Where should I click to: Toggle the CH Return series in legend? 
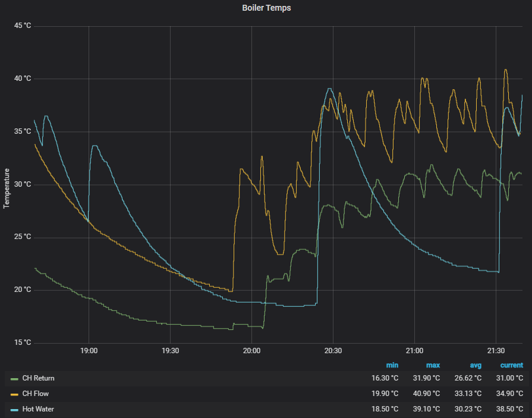(38, 378)
